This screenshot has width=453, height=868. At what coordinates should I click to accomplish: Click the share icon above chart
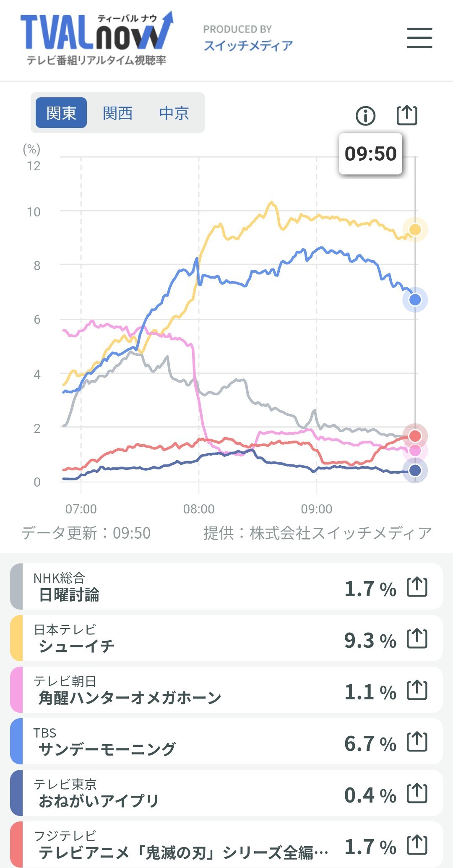pos(407,115)
